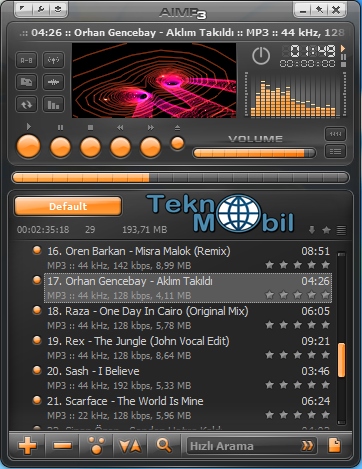Toggle the A-B repeat button
This screenshot has height=469, width=362.
click(x=27, y=61)
